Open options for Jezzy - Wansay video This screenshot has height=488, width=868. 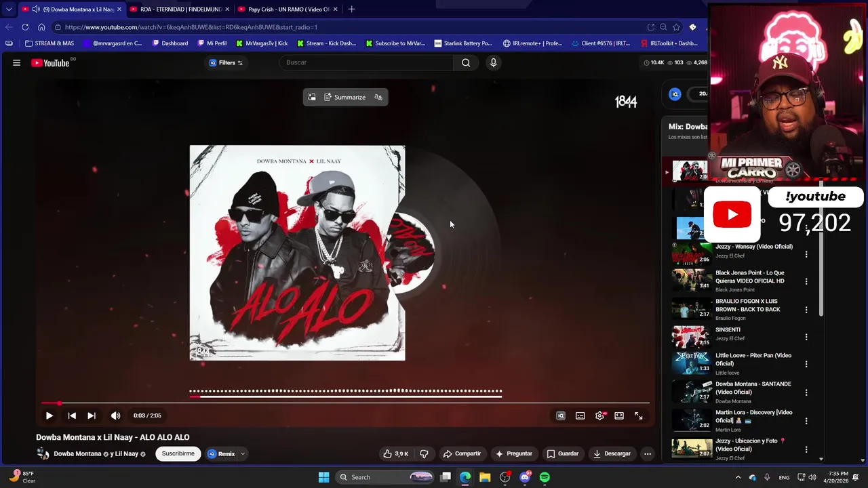tap(806, 254)
